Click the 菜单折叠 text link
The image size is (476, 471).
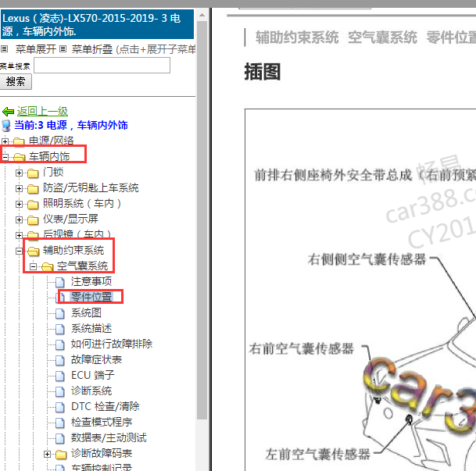point(92,49)
